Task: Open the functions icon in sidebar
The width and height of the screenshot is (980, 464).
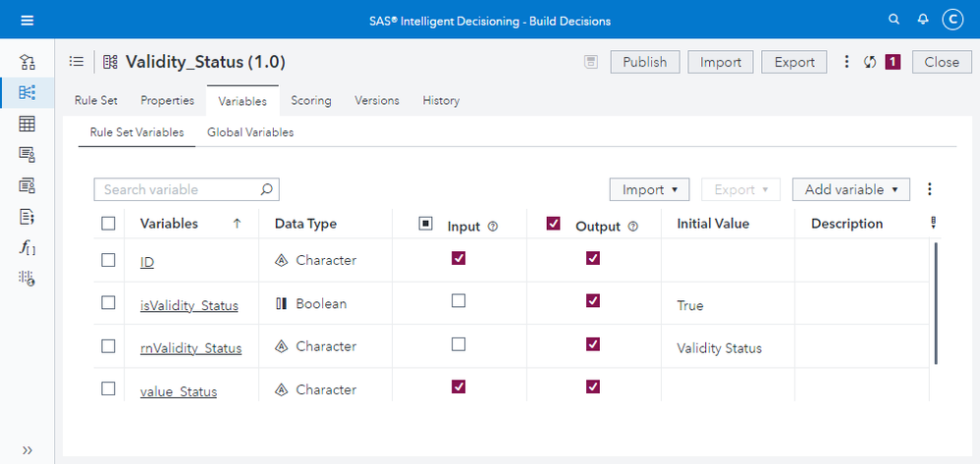Action: (27, 247)
